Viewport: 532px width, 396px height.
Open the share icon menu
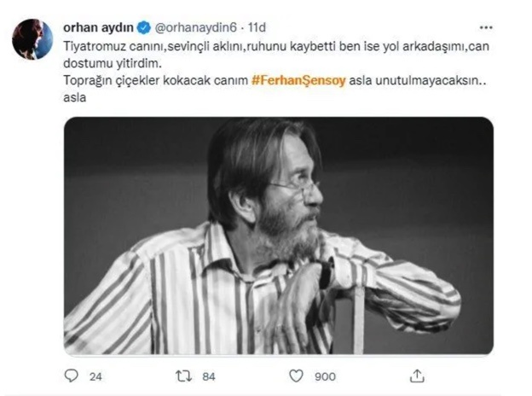pyautogui.click(x=417, y=375)
